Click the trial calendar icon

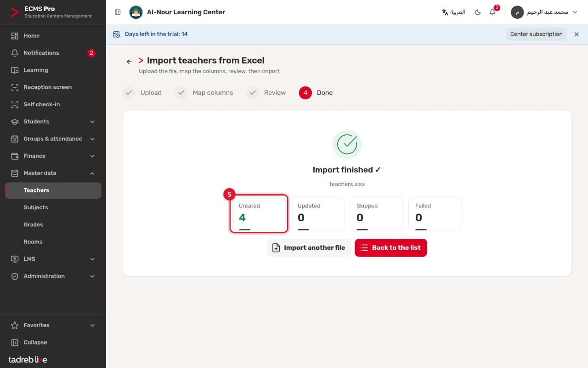tap(116, 34)
